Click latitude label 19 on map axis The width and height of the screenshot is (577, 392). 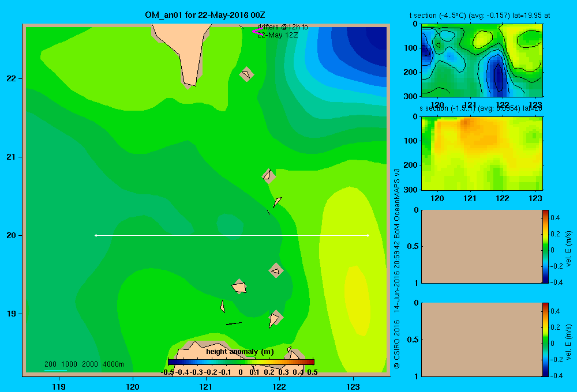pos(12,314)
